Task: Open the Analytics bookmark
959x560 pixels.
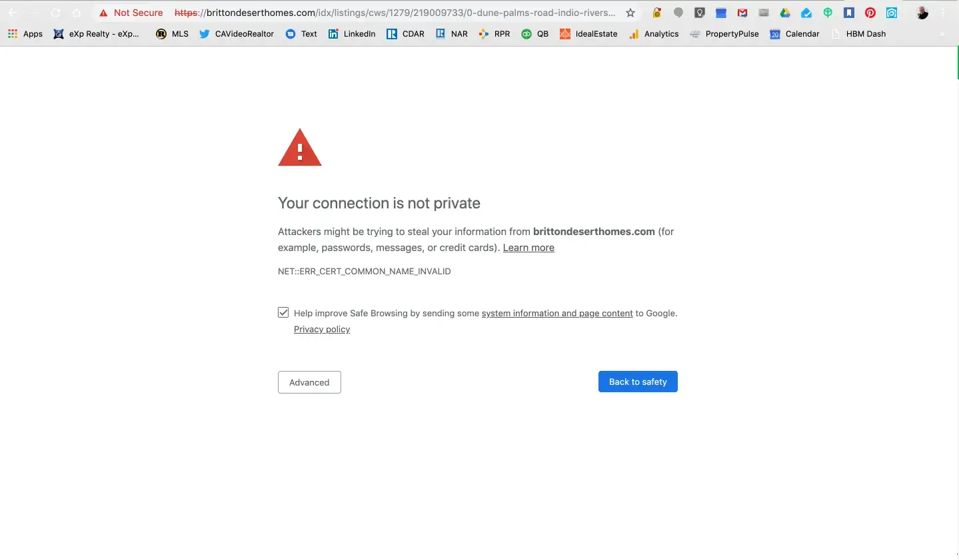Action: coord(654,34)
